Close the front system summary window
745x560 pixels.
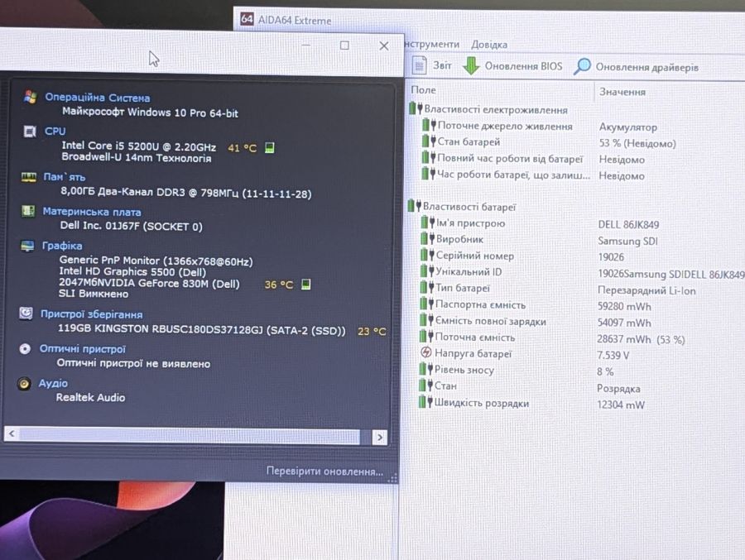tap(384, 45)
